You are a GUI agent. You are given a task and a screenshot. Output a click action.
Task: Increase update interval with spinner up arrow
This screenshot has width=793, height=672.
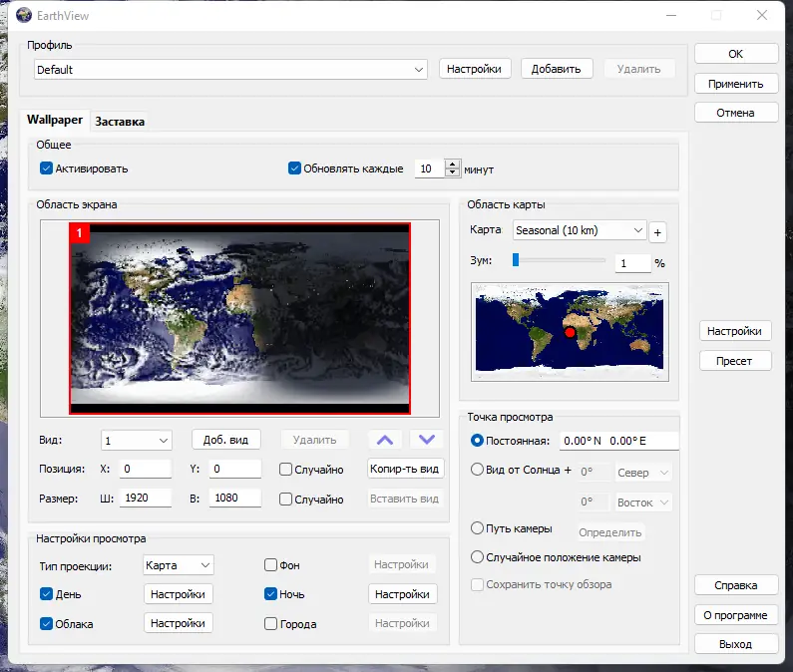(452, 164)
